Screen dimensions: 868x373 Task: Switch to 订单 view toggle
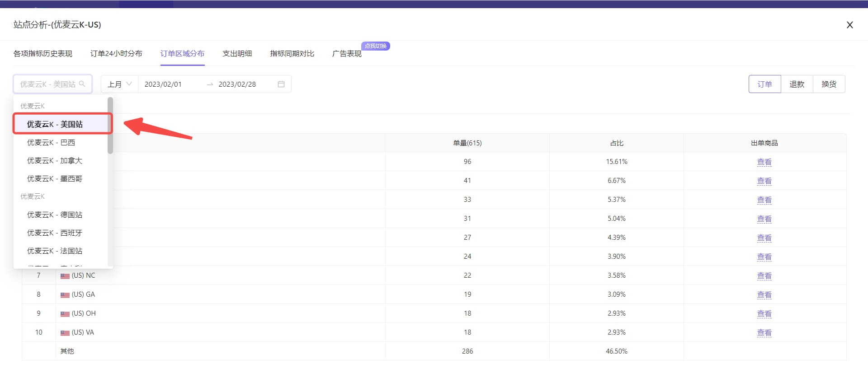[x=765, y=84]
